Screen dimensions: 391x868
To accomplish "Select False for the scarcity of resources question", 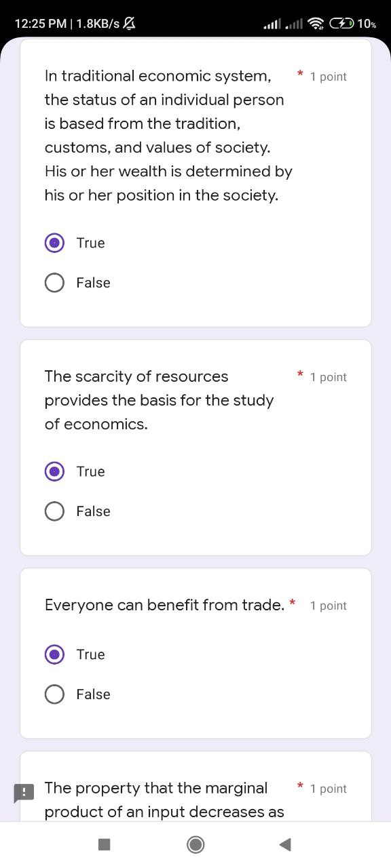I will 54,511.
